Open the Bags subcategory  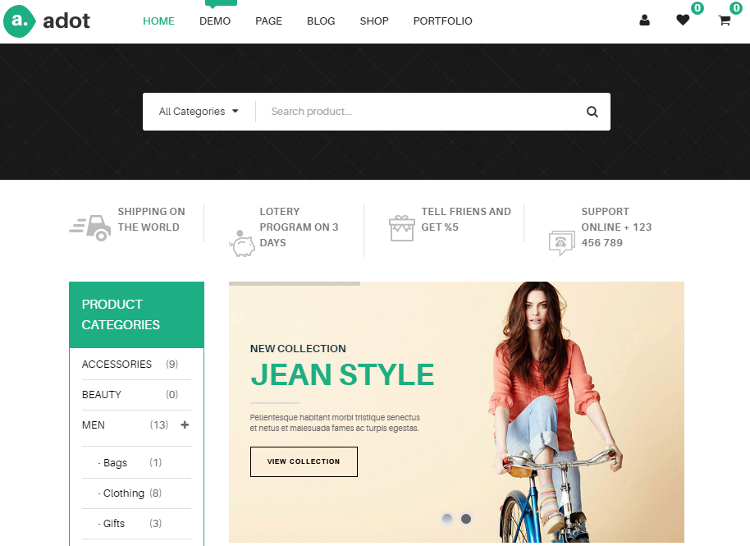(x=115, y=463)
